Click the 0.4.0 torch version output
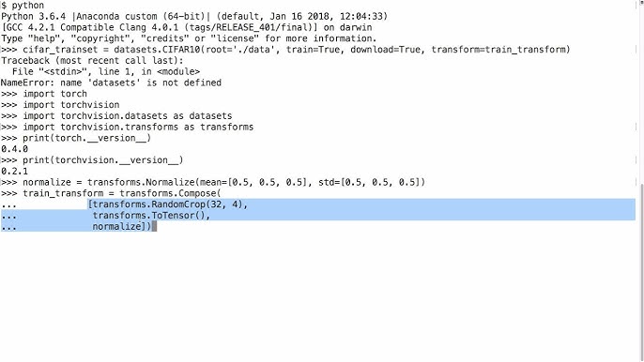This screenshot has height=362, width=644. (14, 149)
